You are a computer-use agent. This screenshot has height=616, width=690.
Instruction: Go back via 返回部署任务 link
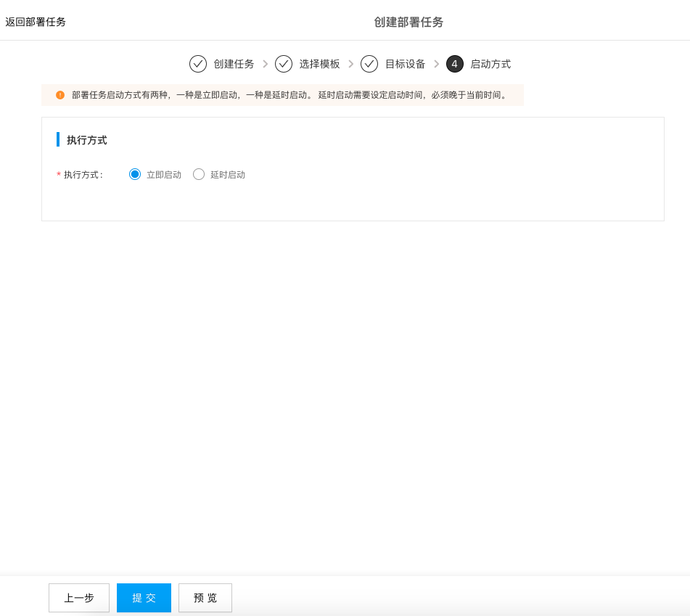point(36,22)
